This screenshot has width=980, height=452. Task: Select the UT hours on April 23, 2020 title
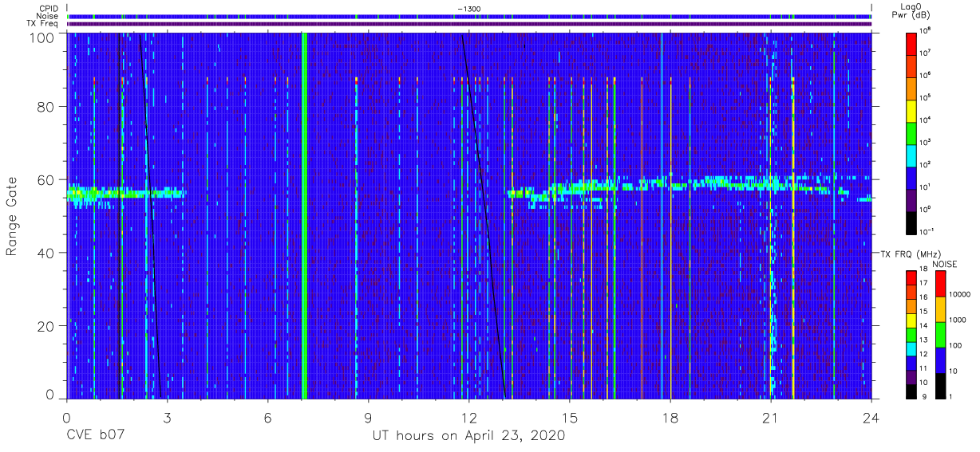coord(468,436)
